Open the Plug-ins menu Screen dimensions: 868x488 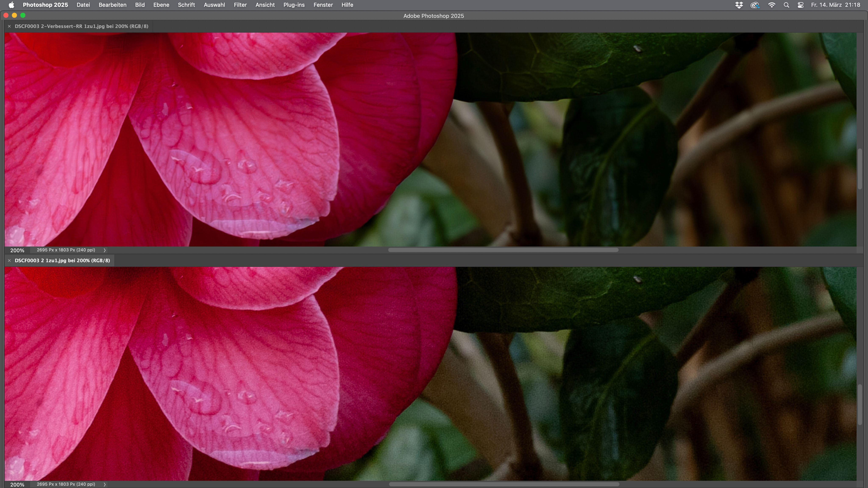click(294, 5)
